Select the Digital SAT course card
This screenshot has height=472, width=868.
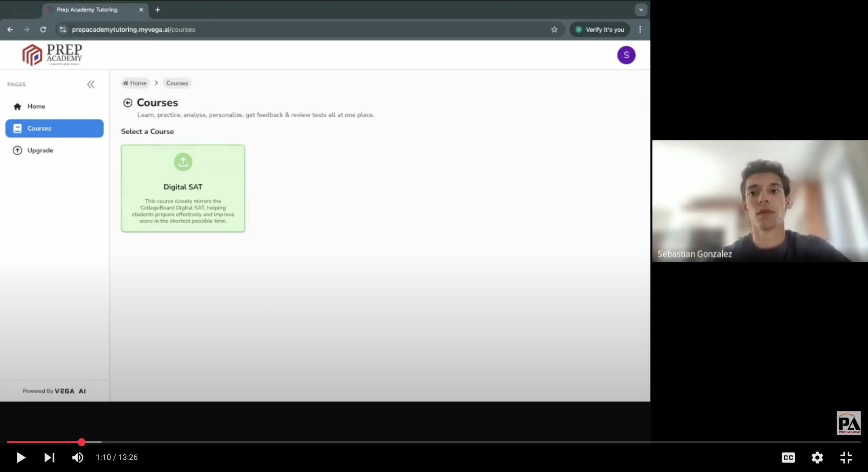(183, 188)
